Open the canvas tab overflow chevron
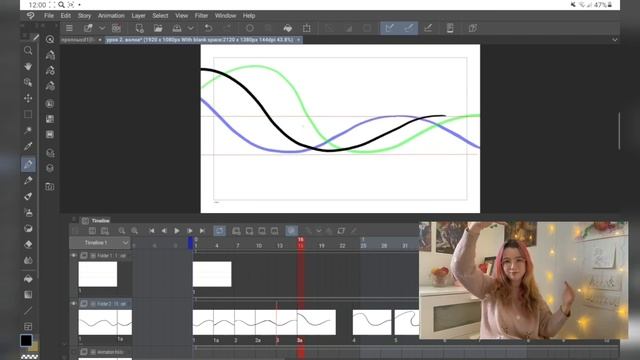This screenshot has width=640, height=360. 615,40
